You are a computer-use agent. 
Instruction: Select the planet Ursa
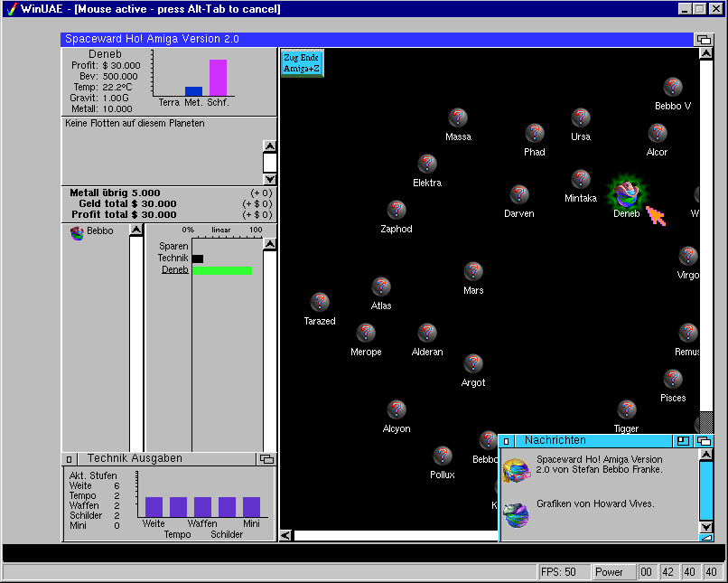(x=581, y=118)
